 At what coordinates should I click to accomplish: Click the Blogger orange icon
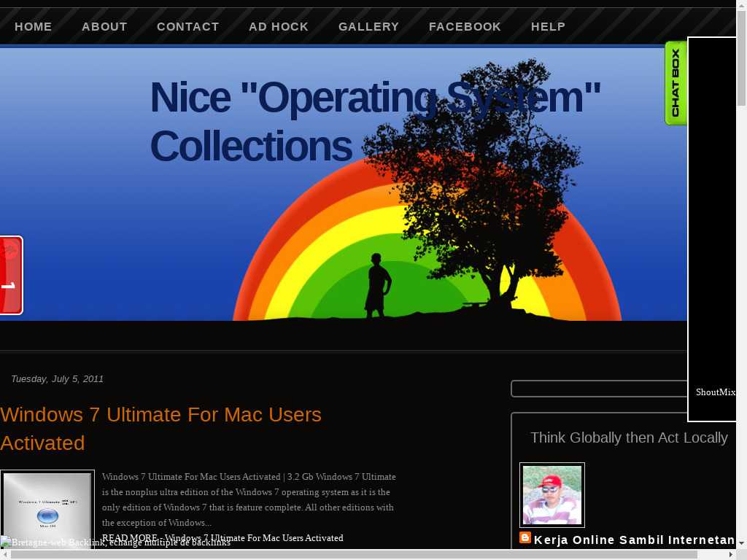[525, 537]
